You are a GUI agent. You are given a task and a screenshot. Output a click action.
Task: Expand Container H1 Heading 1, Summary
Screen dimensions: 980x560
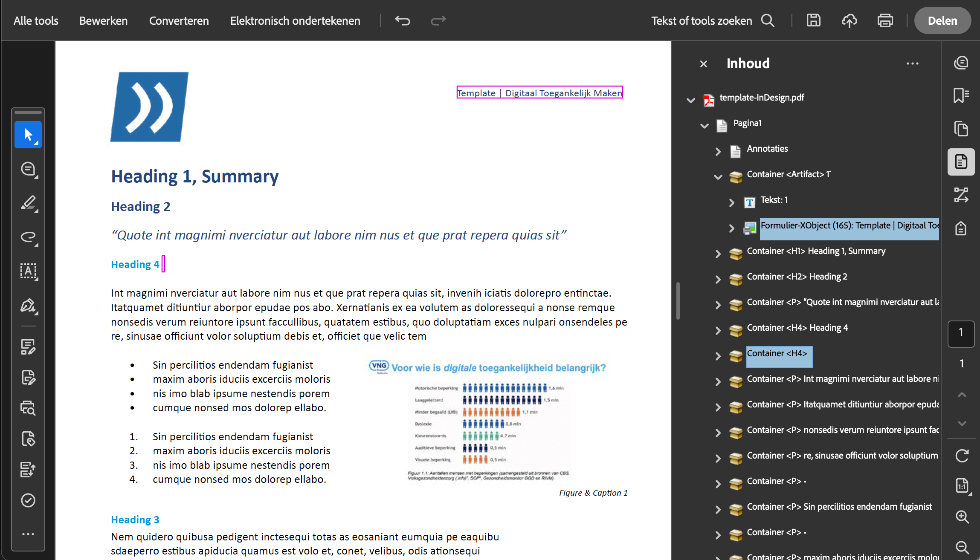tap(718, 254)
